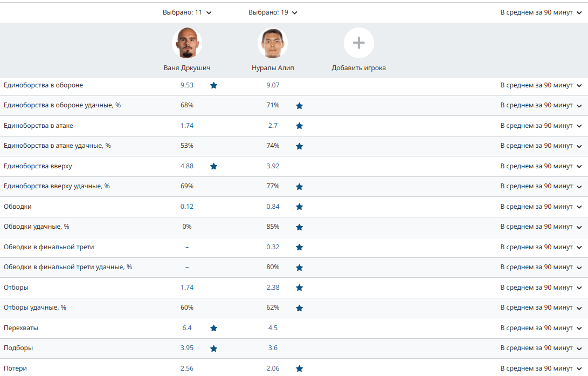
Task: Open the 'Добавить игрока' link
Action: (358, 68)
